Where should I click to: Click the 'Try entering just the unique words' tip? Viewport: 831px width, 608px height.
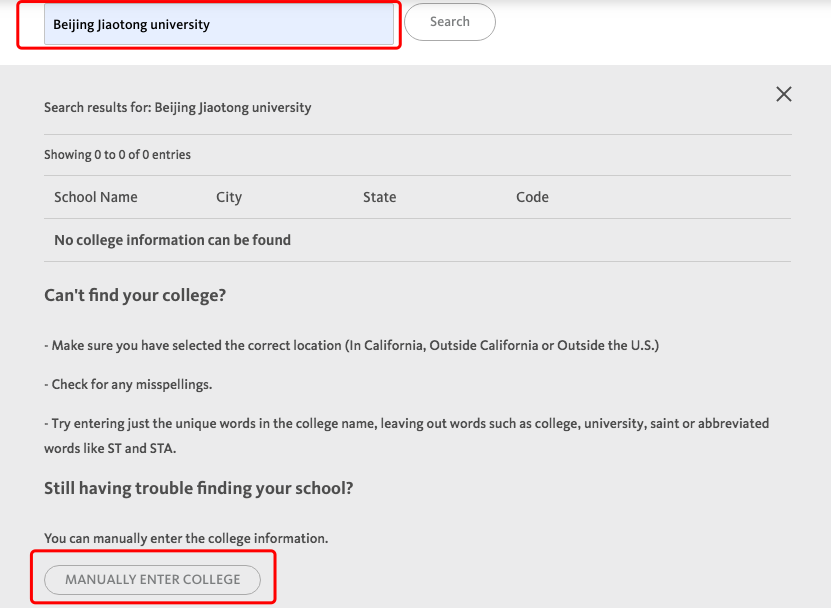point(406,436)
